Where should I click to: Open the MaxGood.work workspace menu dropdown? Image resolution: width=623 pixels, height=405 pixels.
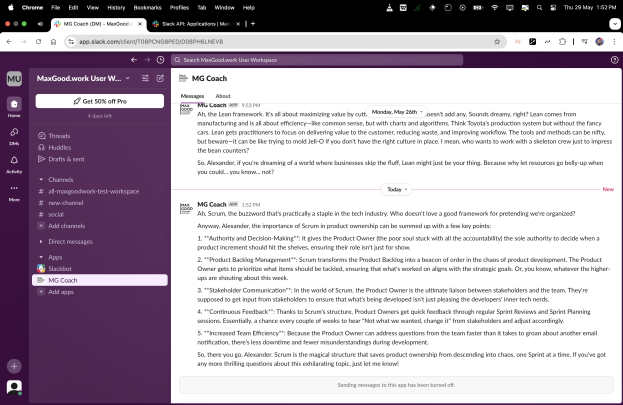pyautogui.click(x=83, y=78)
